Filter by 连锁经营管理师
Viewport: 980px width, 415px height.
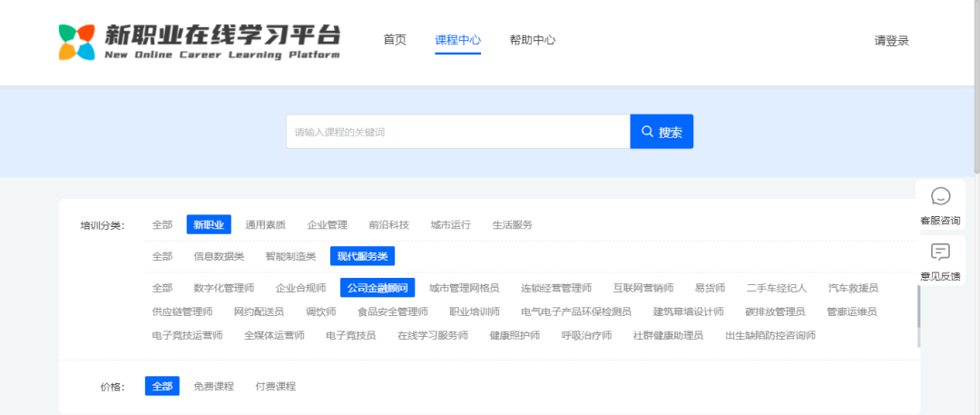pos(556,288)
